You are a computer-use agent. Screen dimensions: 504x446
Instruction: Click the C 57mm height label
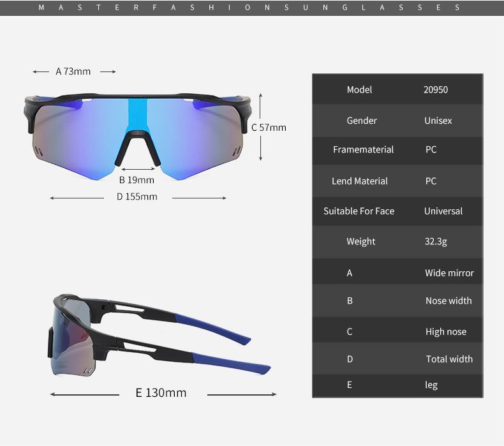pos(269,128)
